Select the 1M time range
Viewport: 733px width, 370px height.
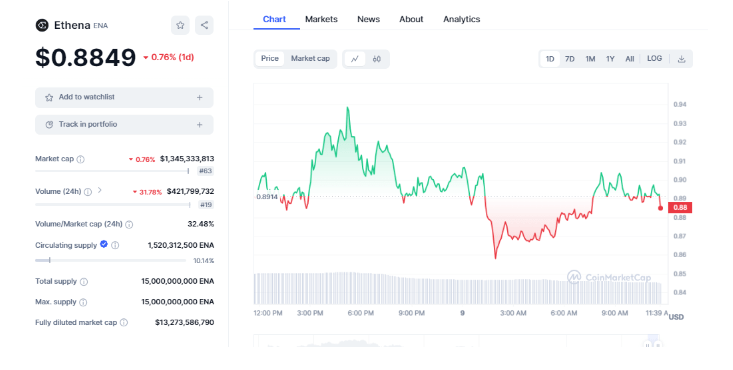pyautogui.click(x=590, y=59)
